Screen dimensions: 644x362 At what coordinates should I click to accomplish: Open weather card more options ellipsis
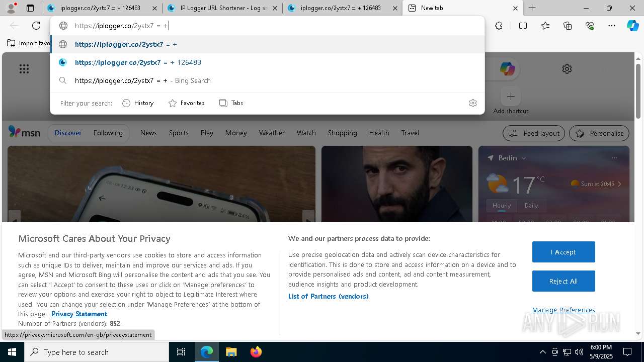(x=614, y=158)
